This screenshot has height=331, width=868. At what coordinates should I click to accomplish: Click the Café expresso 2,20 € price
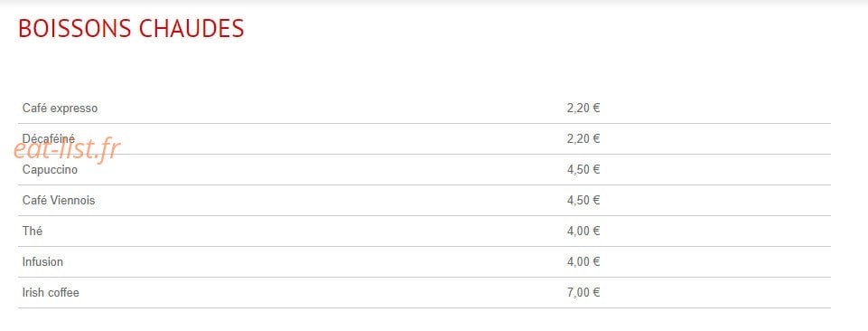(583, 109)
